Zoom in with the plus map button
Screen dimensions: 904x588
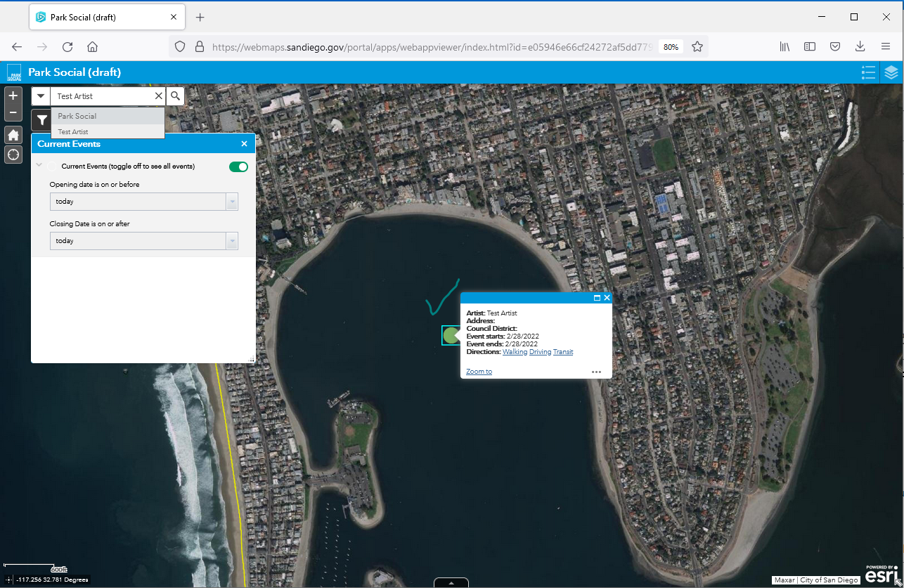point(13,96)
